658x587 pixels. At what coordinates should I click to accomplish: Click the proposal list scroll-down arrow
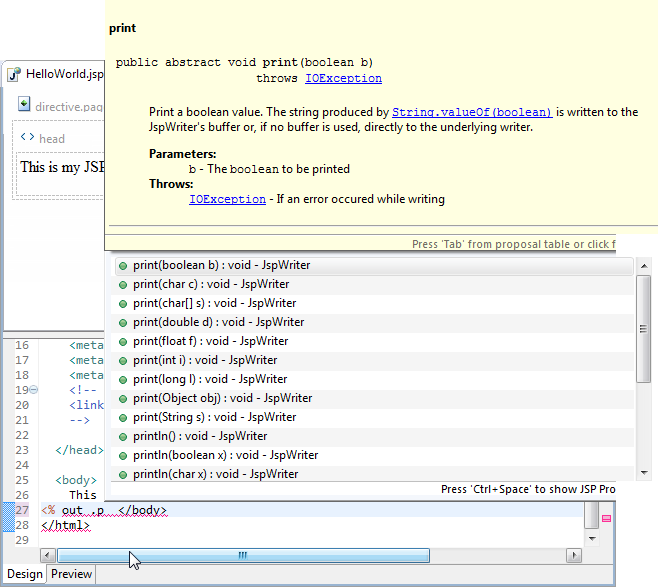coord(643,473)
